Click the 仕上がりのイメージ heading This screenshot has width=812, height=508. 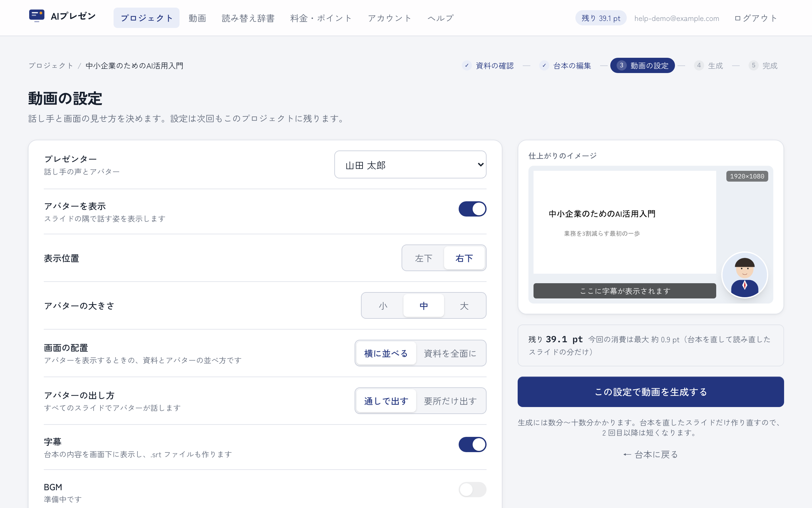click(562, 156)
